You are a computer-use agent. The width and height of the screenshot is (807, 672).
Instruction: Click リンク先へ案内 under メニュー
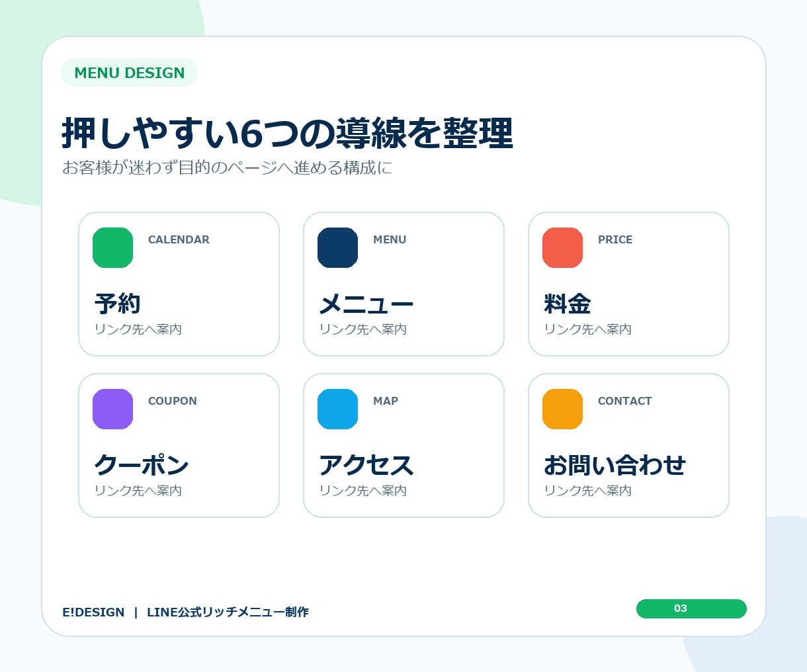point(363,329)
